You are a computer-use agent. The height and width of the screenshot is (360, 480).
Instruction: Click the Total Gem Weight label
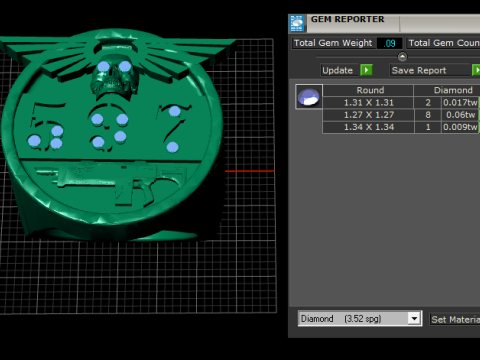(333, 43)
